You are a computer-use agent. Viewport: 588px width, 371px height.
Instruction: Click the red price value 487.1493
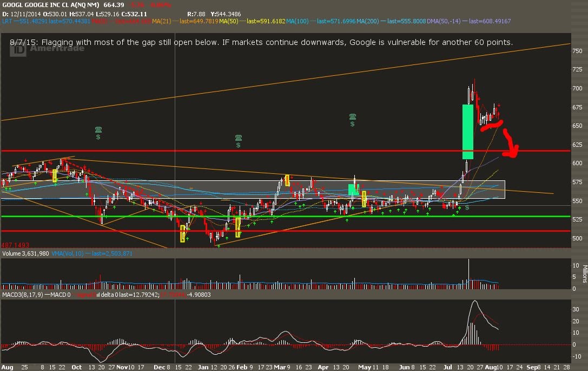tap(15, 245)
